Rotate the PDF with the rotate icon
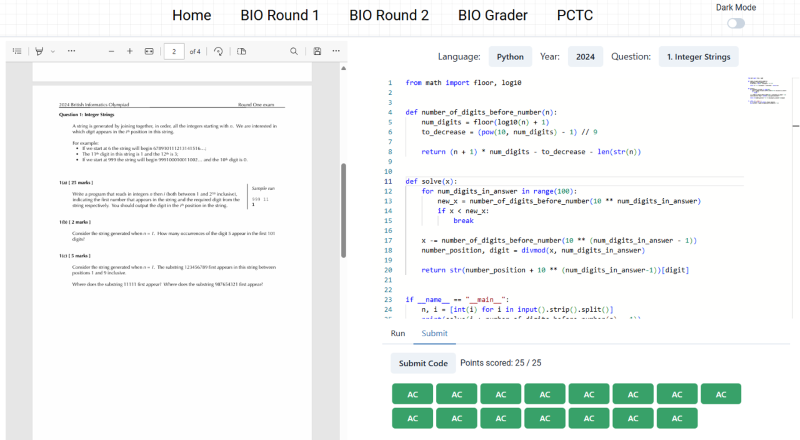Viewport: 800px width, 440px height. 218,51
